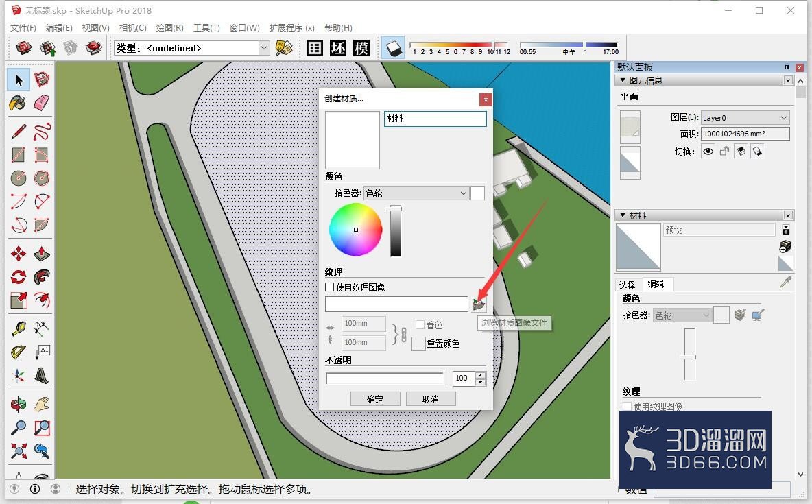Screen dimensions: 812x504
Task: Click the eyedropper sample paint icon
Action: 785,282
